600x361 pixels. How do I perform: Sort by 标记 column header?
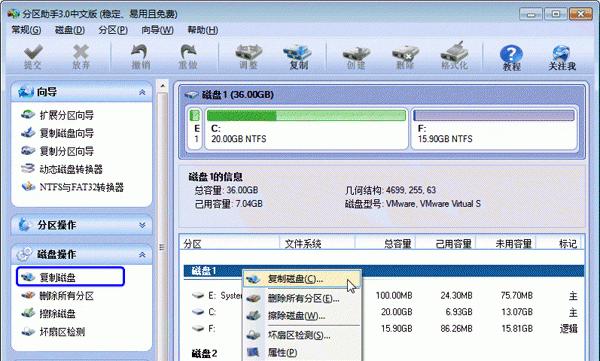(x=559, y=243)
